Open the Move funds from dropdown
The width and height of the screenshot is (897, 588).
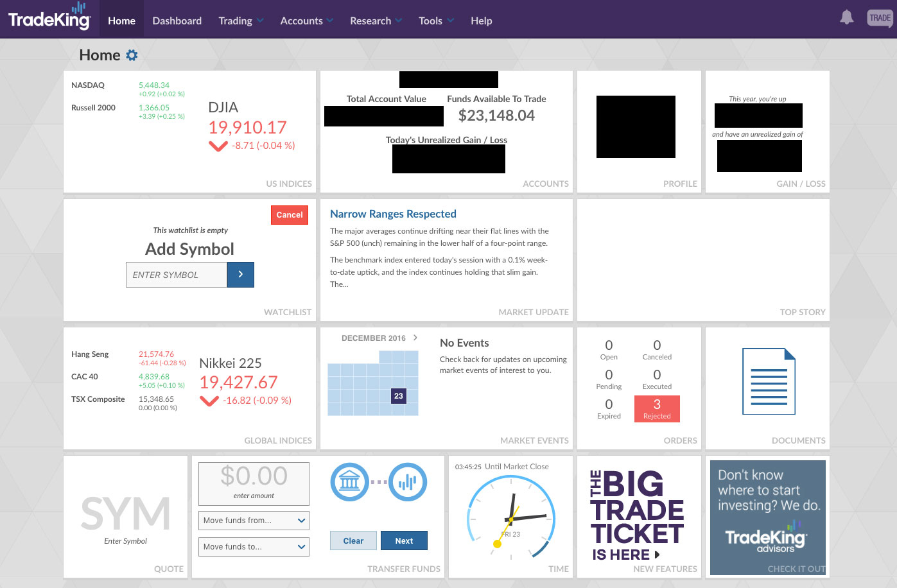(254, 521)
